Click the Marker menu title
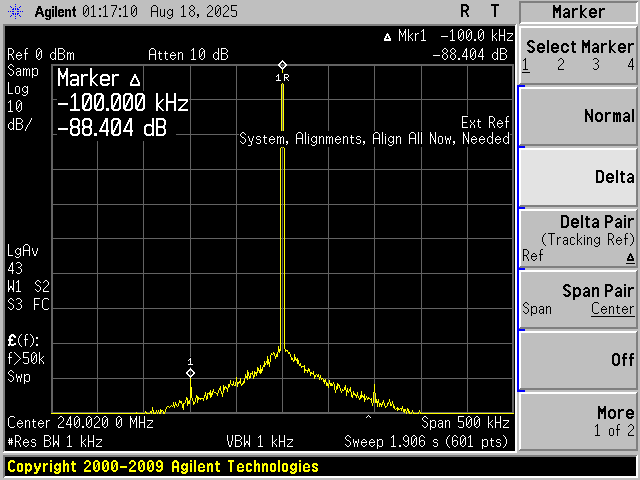Viewport: 640px width, 480px height. (x=578, y=12)
